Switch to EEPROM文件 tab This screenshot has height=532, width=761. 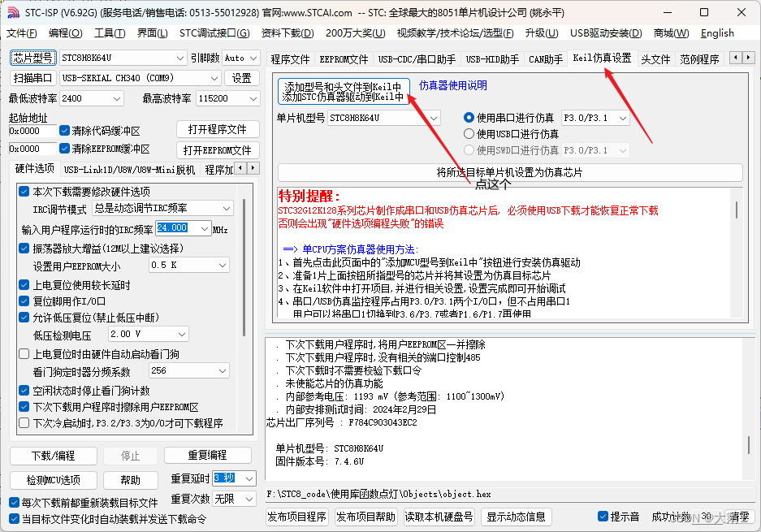[x=344, y=59]
